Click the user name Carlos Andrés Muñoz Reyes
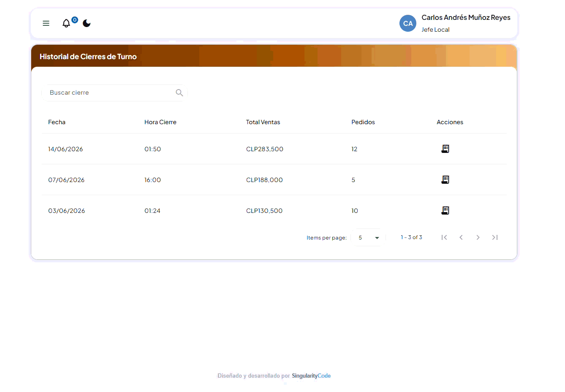Screen dimensions: 565x392 pyautogui.click(x=466, y=17)
